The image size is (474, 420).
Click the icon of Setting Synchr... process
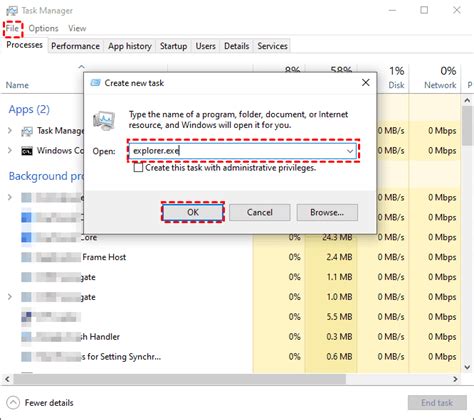(27, 357)
